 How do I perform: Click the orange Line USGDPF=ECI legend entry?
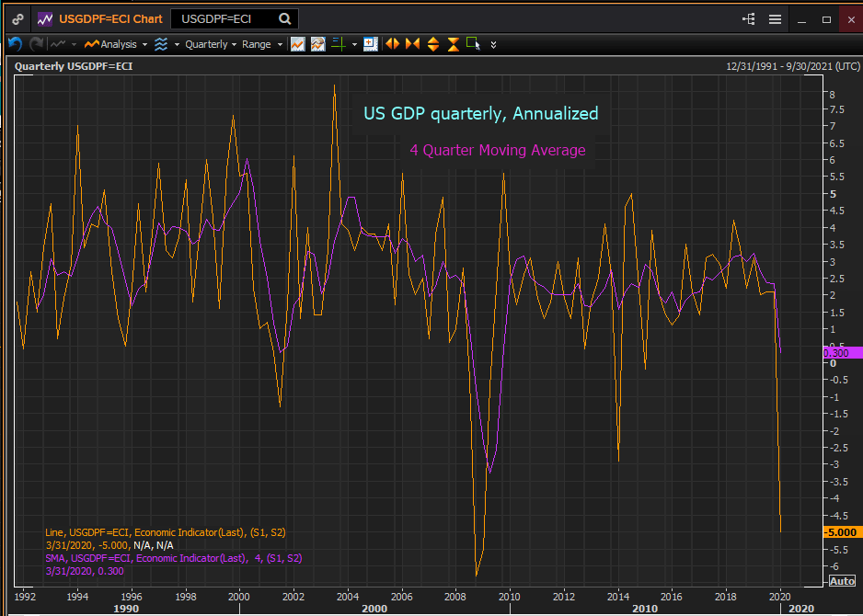click(165, 532)
